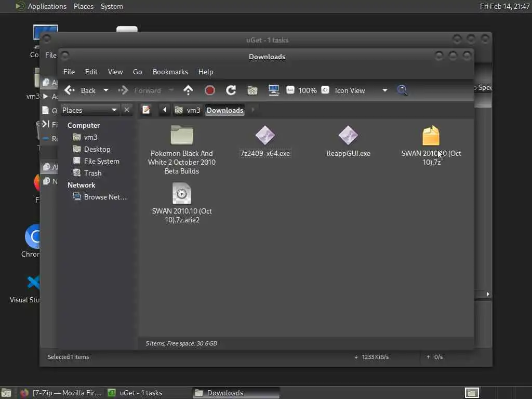Click the red Stop loading icon
Viewport: 532px width, 399px height.
(x=210, y=90)
